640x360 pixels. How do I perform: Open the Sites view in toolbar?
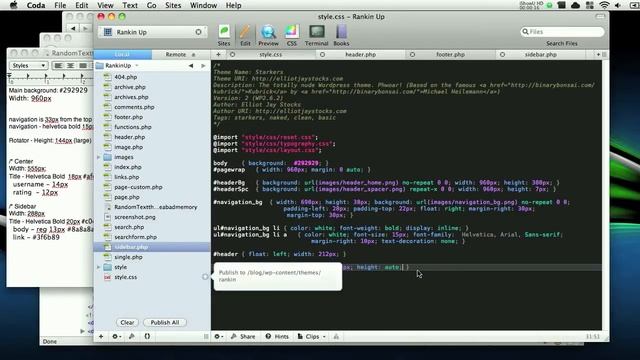click(x=224, y=35)
